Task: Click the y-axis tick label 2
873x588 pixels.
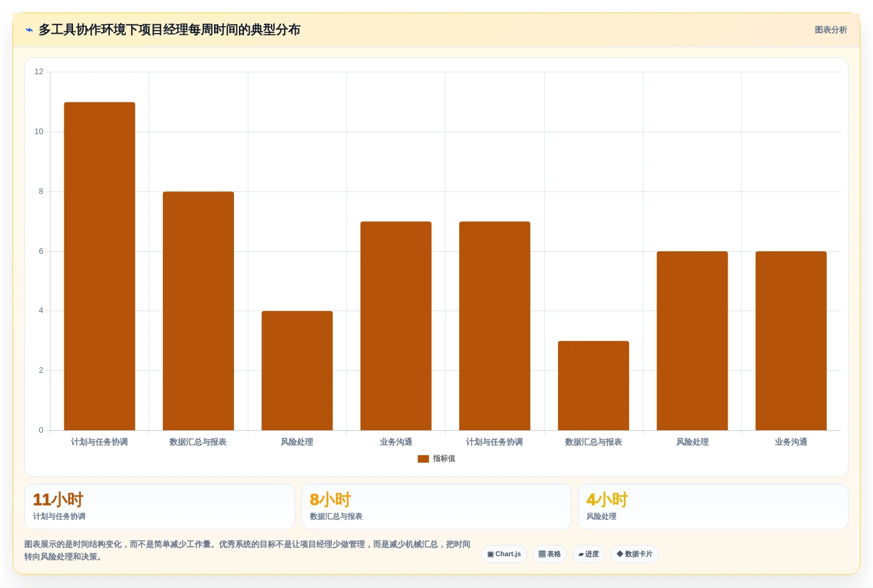Action: pyautogui.click(x=41, y=370)
